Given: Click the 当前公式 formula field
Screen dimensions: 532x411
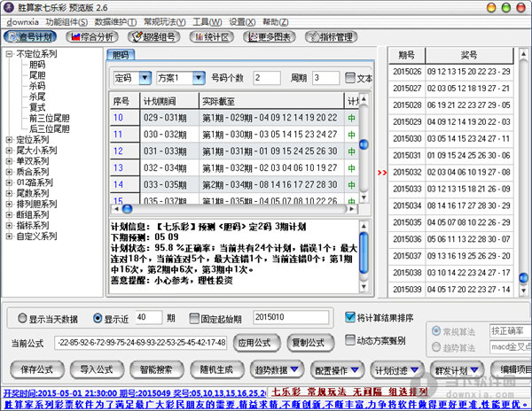Looking at the screenshot, I should (x=141, y=343).
